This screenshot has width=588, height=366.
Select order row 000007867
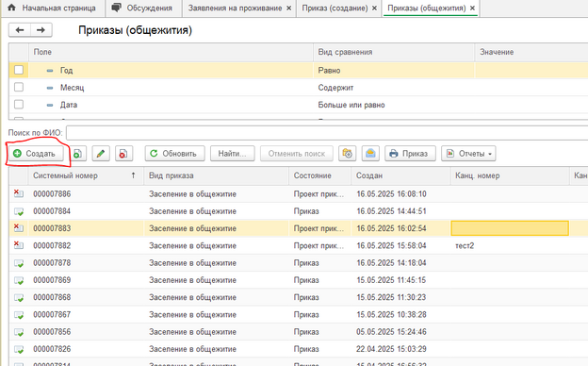point(299,315)
